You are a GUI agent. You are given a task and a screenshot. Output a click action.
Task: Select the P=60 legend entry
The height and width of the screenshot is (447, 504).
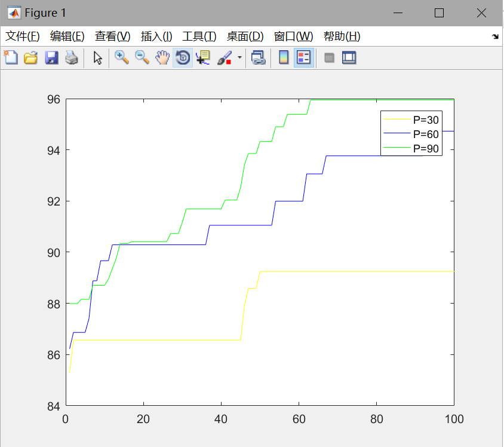[x=412, y=134]
